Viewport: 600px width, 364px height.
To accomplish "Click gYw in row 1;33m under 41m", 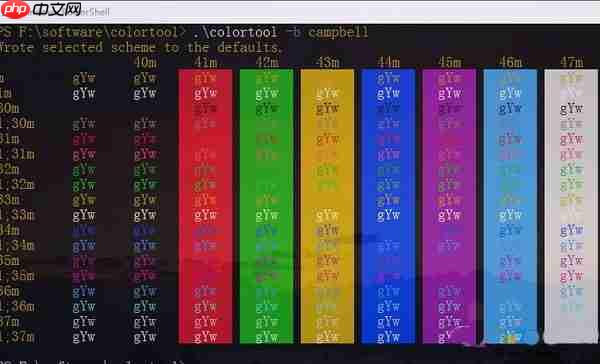I will click(x=206, y=216).
